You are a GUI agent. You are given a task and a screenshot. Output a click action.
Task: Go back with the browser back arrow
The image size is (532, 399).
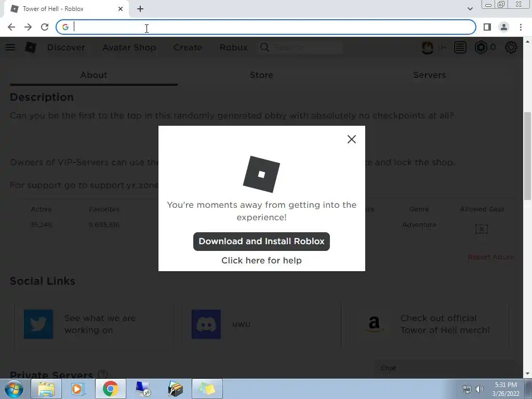point(11,27)
